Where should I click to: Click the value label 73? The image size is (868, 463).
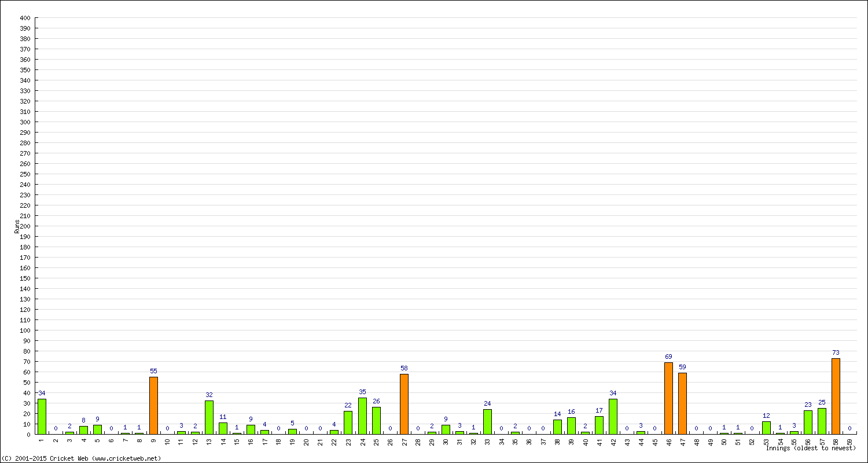tap(836, 352)
